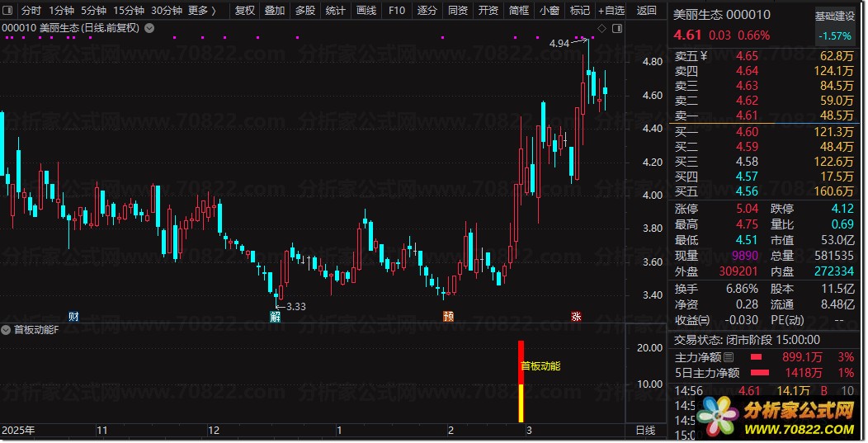Click the 解 unlock event marker
This screenshot has height=443, width=868.
(x=275, y=317)
